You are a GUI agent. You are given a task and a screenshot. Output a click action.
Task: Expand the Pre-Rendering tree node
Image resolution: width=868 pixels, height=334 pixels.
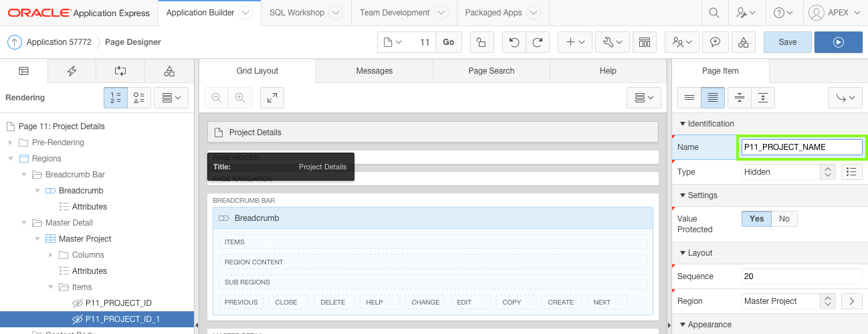[11, 143]
